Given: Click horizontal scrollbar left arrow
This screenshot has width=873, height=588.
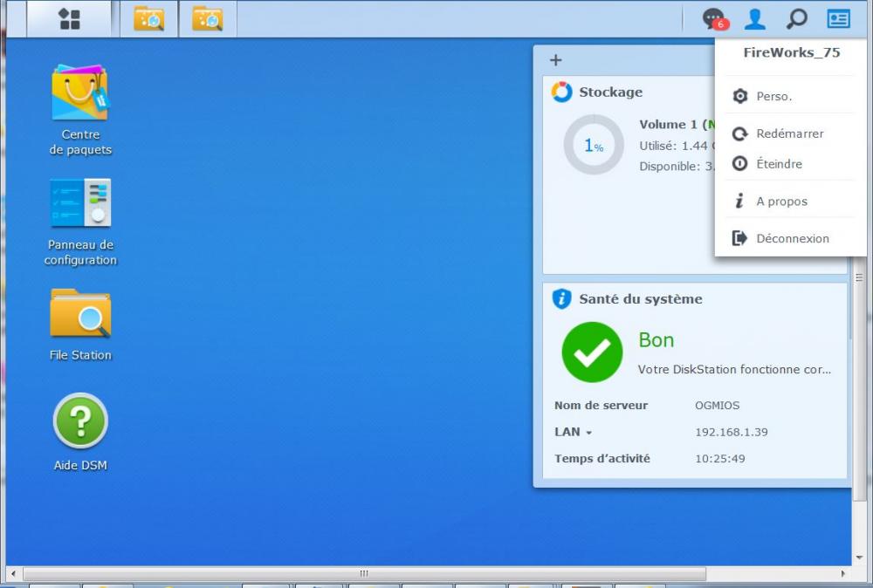Looking at the screenshot, I should coord(13,573).
